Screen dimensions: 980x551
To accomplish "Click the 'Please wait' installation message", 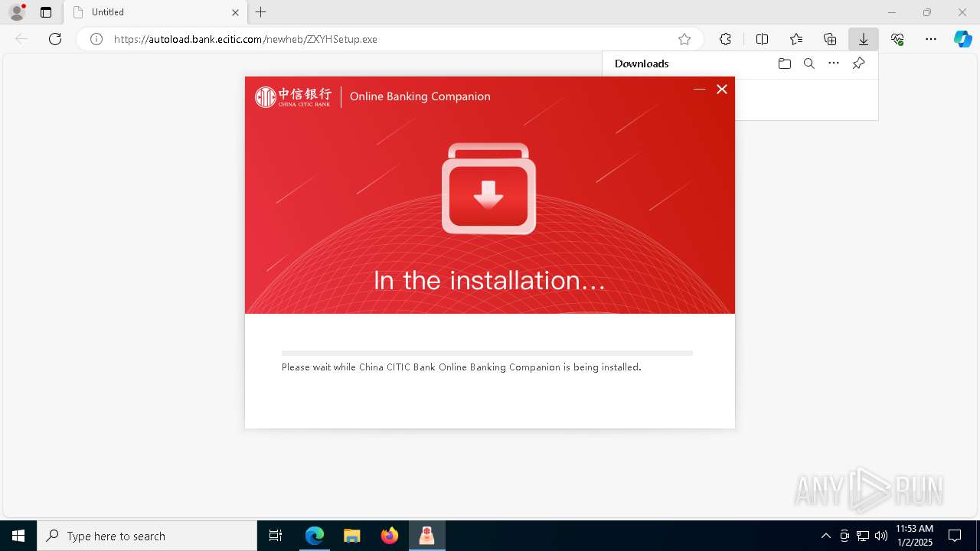I will click(x=462, y=367).
